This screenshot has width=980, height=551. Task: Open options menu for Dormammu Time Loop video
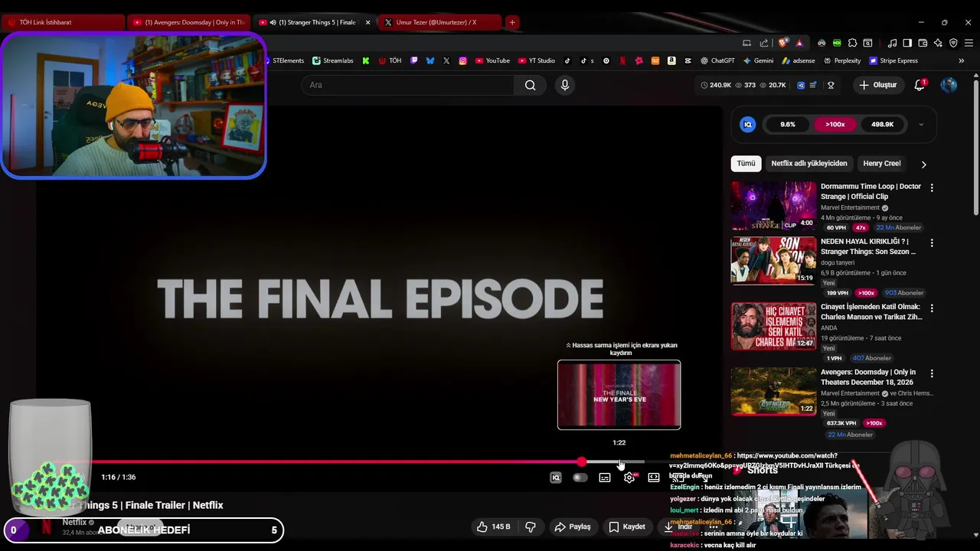pos(932,187)
